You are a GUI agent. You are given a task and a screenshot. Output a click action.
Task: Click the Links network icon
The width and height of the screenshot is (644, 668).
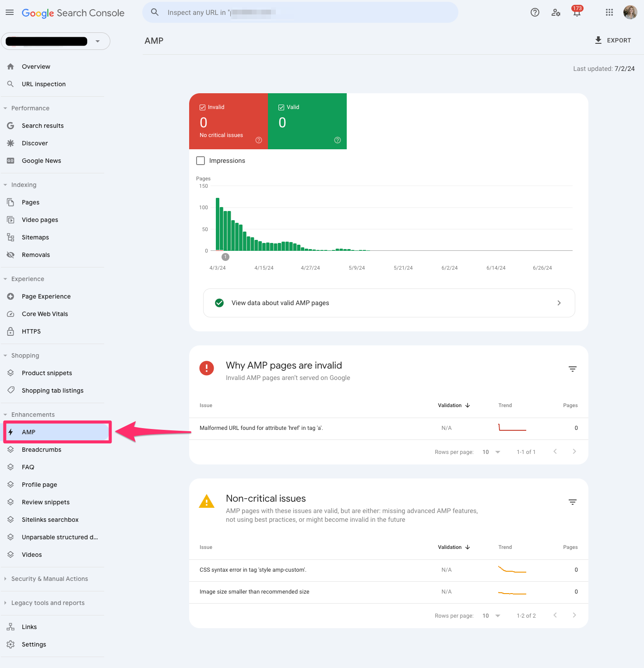click(x=11, y=627)
